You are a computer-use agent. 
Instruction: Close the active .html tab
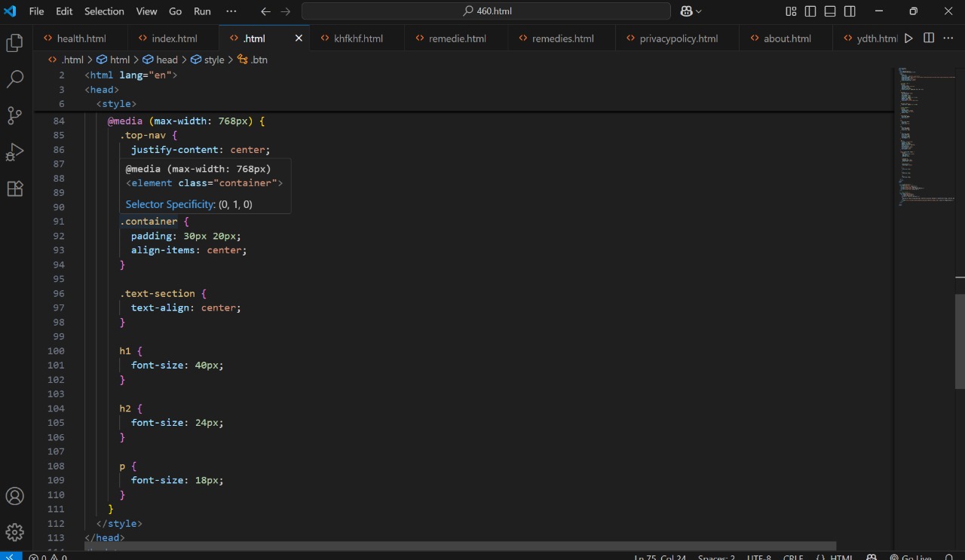point(299,38)
